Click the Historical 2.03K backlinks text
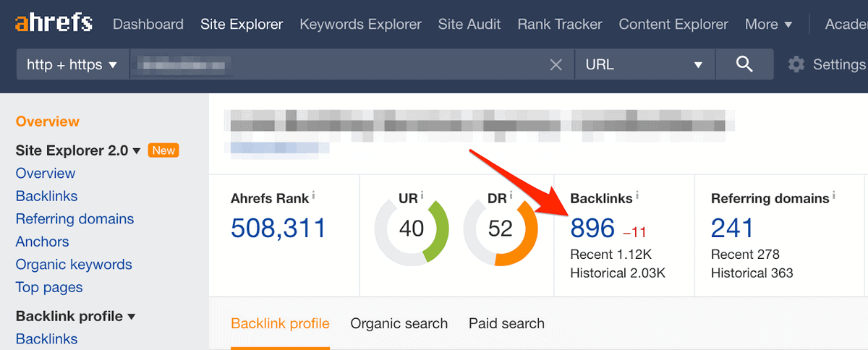This screenshot has width=868, height=350. tap(618, 273)
